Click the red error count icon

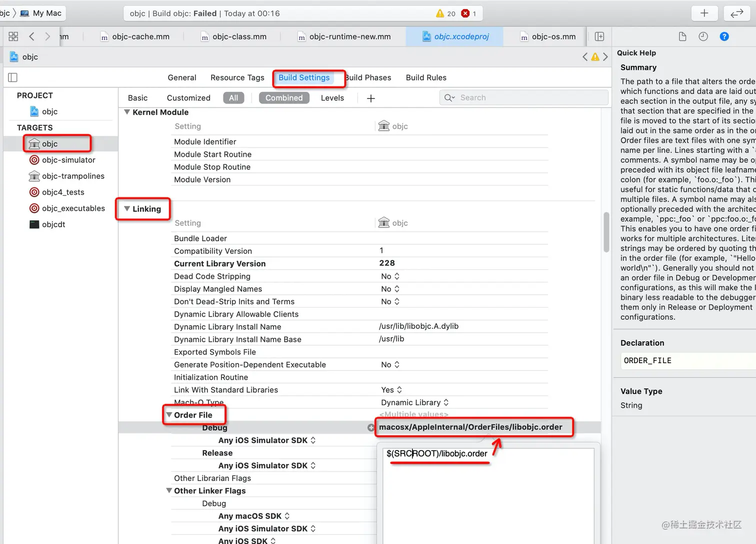coord(465,13)
